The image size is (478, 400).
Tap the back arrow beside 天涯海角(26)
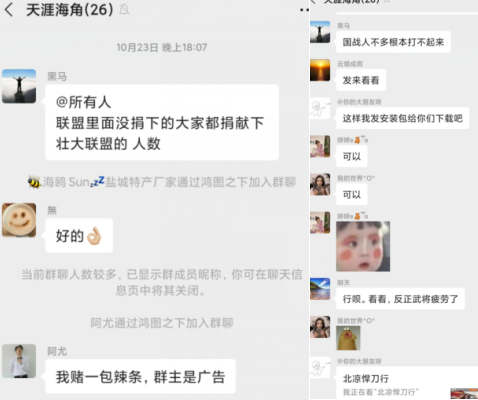(x=9, y=9)
